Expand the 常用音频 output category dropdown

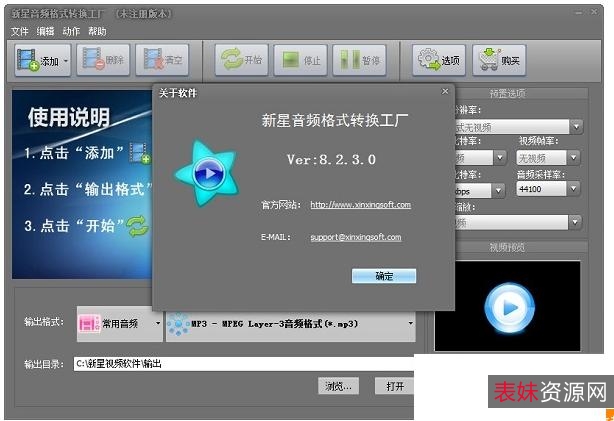tap(158, 323)
